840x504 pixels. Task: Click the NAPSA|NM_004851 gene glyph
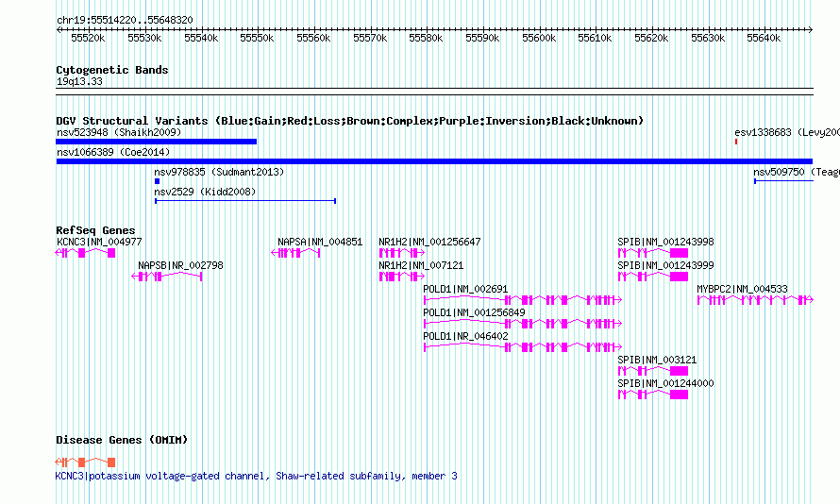click(295, 253)
